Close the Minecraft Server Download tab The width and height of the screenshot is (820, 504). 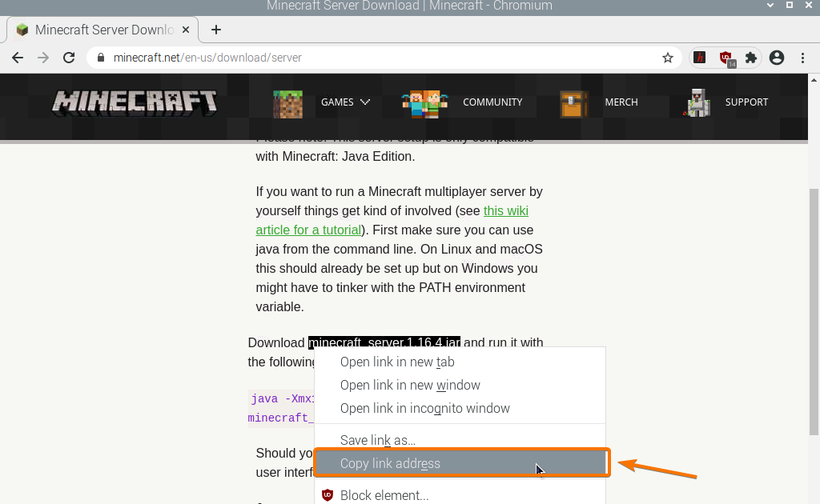click(x=186, y=30)
